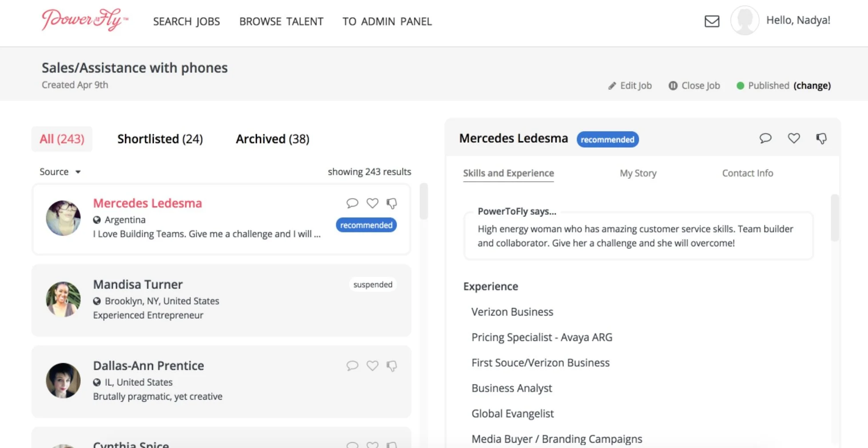The height and width of the screenshot is (448, 868).
Task: Click the (change) published status link
Action: (812, 86)
